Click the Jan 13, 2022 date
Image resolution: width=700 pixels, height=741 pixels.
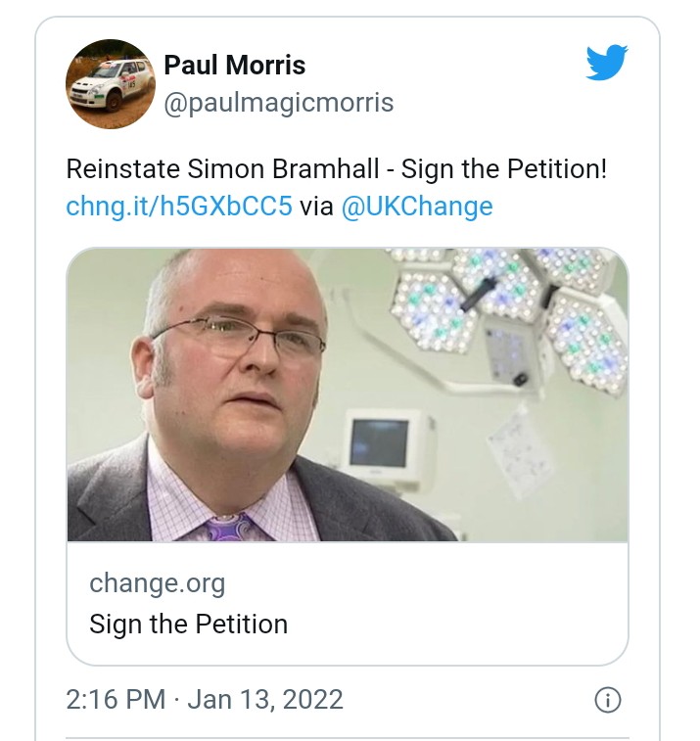[265, 700]
